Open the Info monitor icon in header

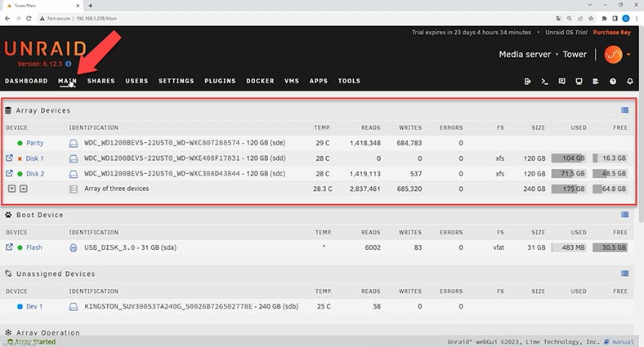[x=579, y=81]
